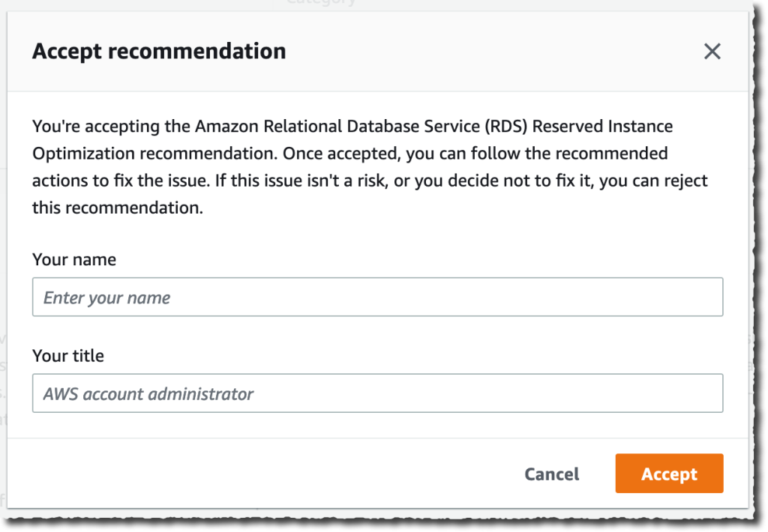Select the 'AWS account administrator' title field
The height and width of the screenshot is (532, 768).
click(377, 393)
